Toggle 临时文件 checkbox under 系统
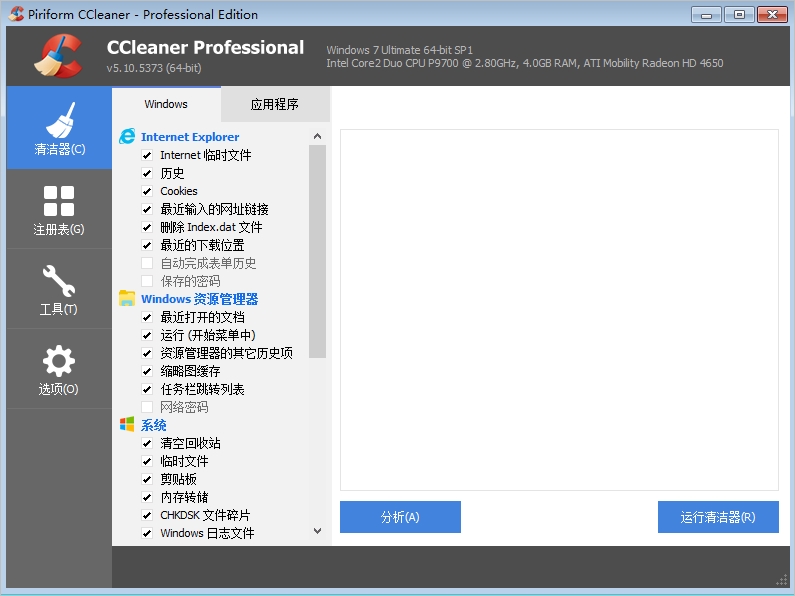 147,461
